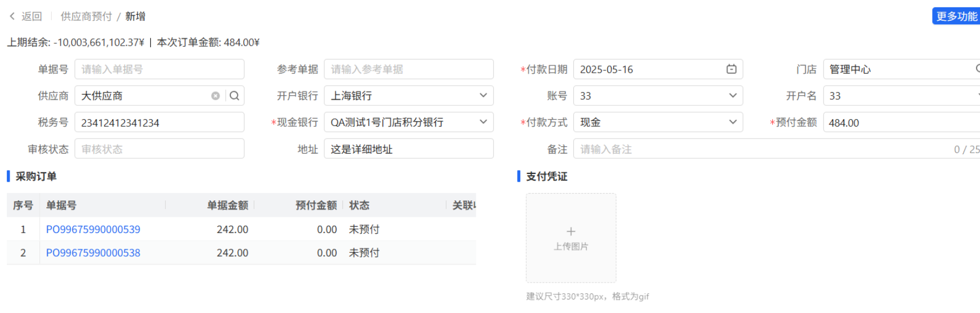Click the plus icon to upload image

click(571, 231)
